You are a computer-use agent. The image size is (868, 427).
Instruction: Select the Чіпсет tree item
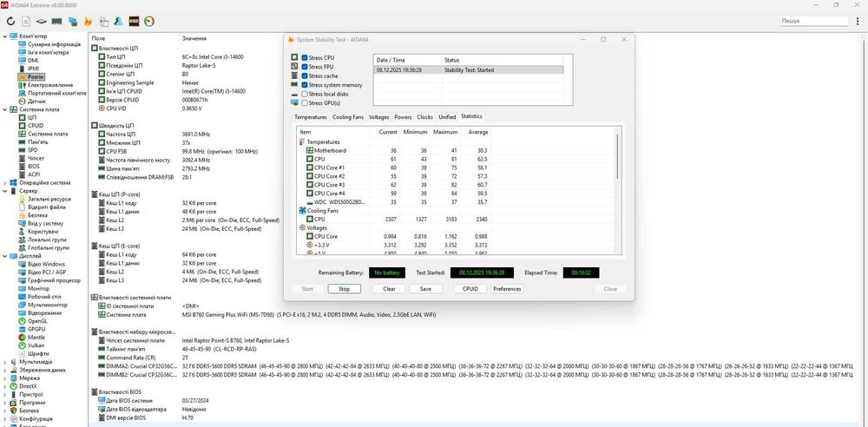pyautogui.click(x=36, y=159)
